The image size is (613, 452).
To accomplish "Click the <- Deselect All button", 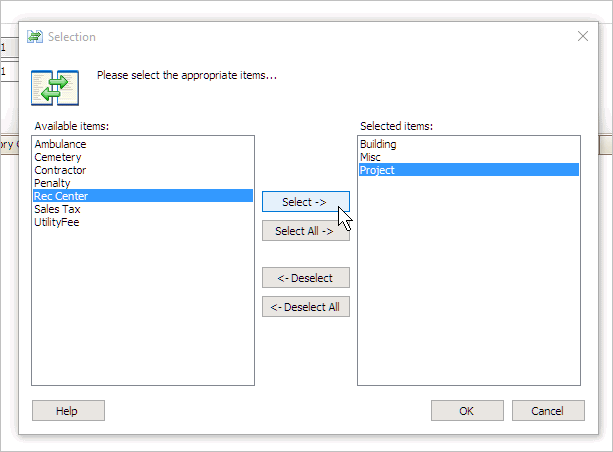I will (305, 307).
